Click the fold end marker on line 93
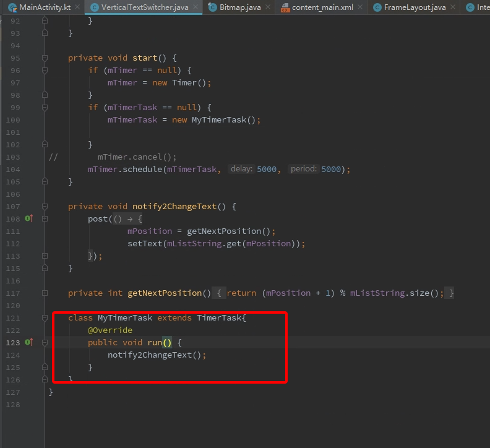The height and width of the screenshot is (448, 490). [45, 33]
